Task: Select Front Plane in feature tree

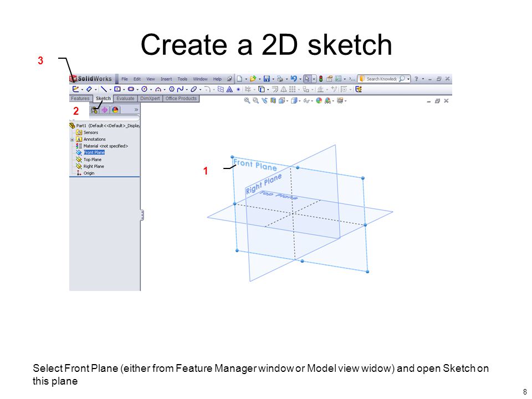Action: [x=94, y=152]
